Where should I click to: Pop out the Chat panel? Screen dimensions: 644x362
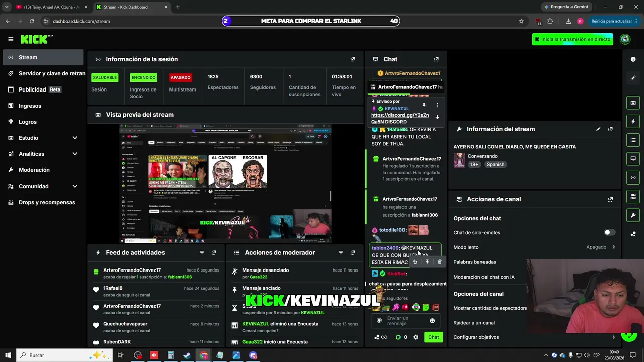436,59
